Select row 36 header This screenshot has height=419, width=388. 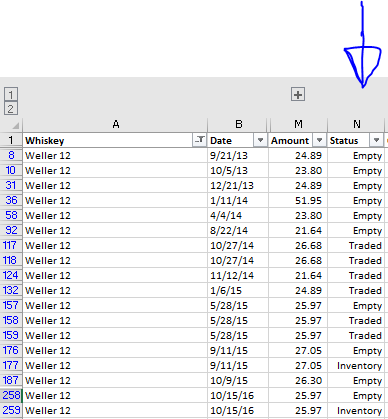point(11,200)
